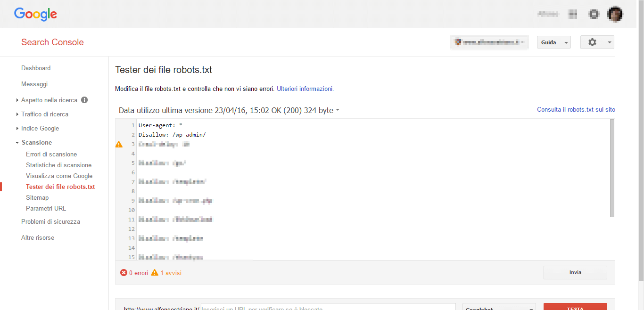Open Messaggi in the sidebar
This screenshot has width=644, height=310.
pos(34,84)
